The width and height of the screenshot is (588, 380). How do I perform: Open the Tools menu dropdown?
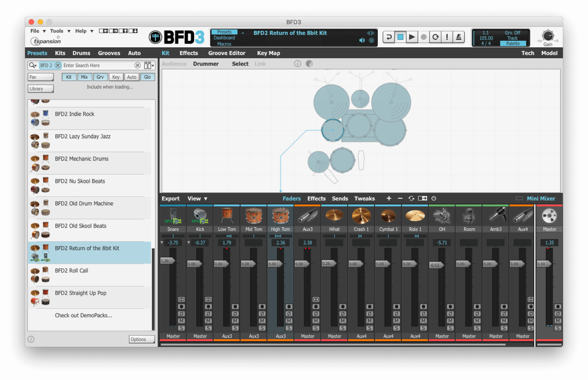tap(60, 31)
